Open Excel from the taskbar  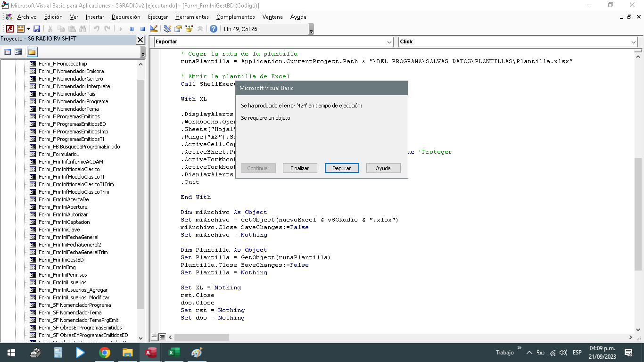click(x=174, y=353)
